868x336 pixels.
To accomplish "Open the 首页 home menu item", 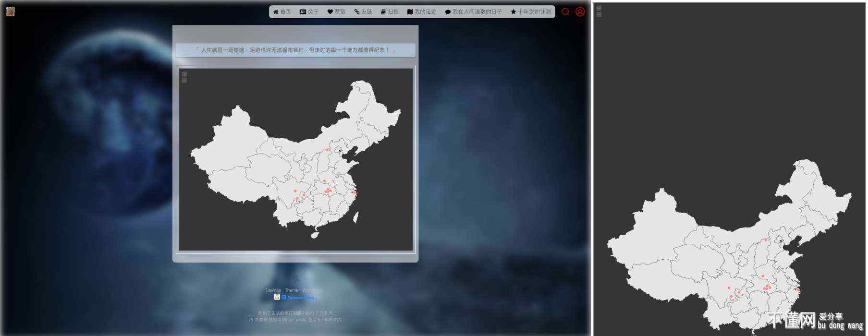I will [282, 12].
